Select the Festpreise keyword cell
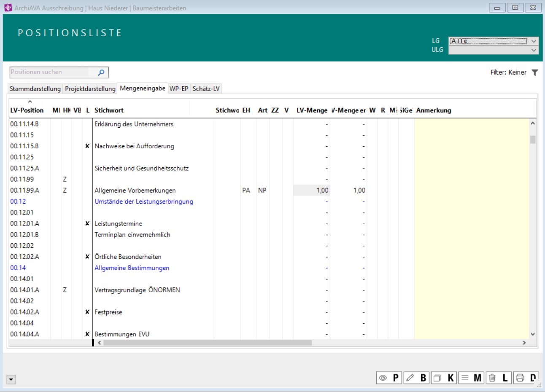545x392 pixels. 108,312
